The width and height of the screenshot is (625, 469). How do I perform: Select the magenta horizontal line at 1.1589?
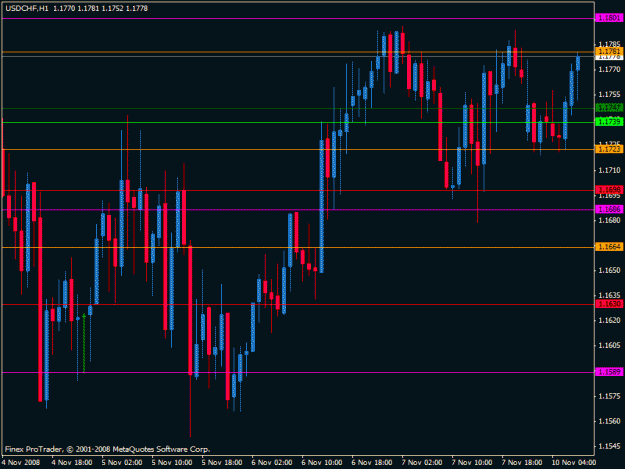[298, 372]
